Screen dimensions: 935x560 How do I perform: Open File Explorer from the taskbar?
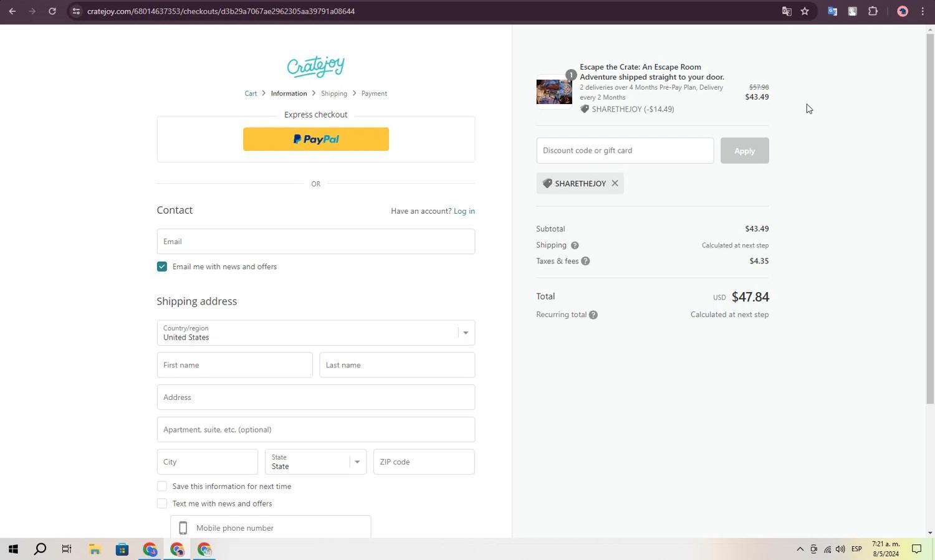[95, 549]
